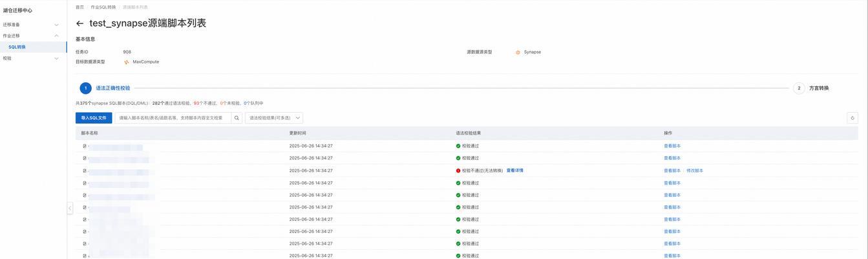This screenshot has width=868, height=259.
Task: Click 修改脚本 in the failed row
Action: [695, 170]
